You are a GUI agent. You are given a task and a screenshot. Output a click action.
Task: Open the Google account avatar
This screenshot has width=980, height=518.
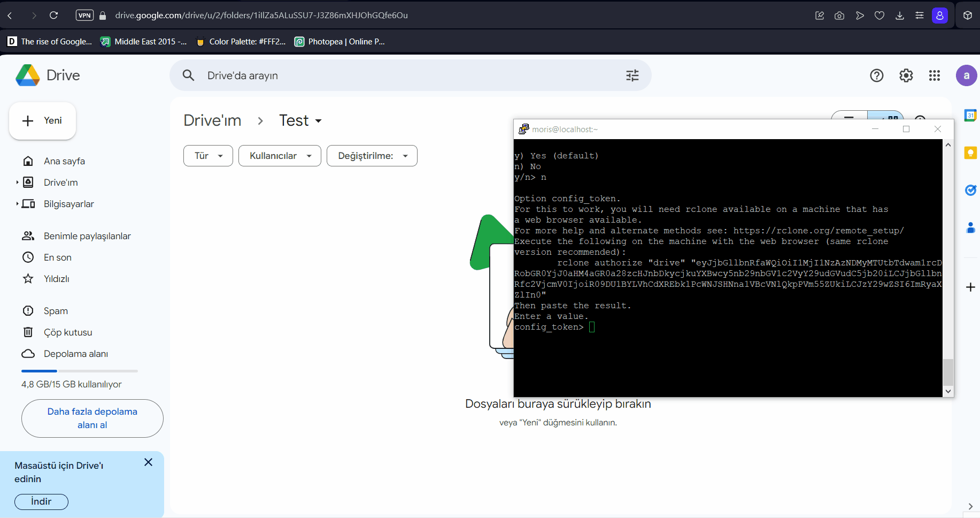click(966, 75)
